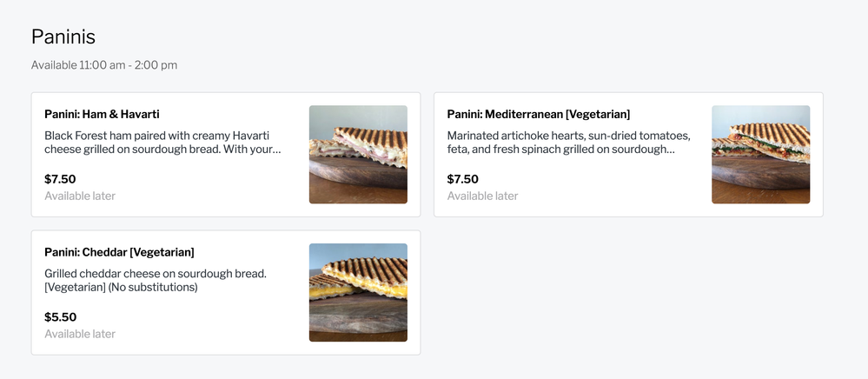Viewport: 868px width, 379px height.
Task: Open the Mediterranean panini photo
Action: (760, 155)
